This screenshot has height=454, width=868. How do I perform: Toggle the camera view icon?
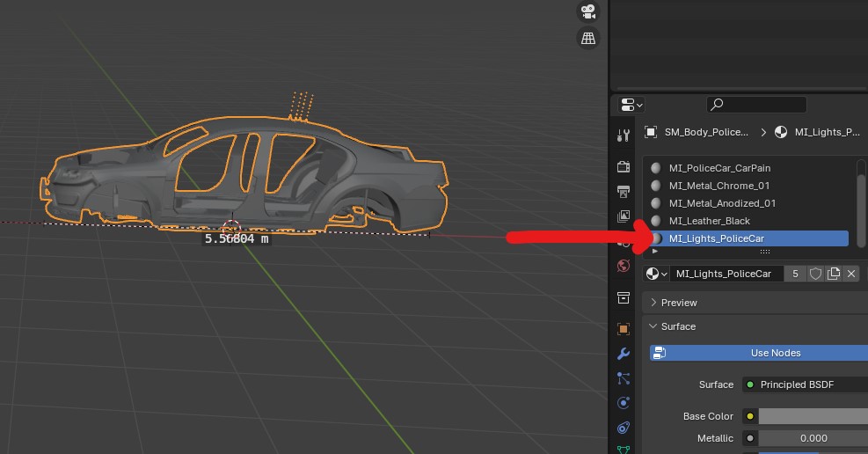(587, 11)
